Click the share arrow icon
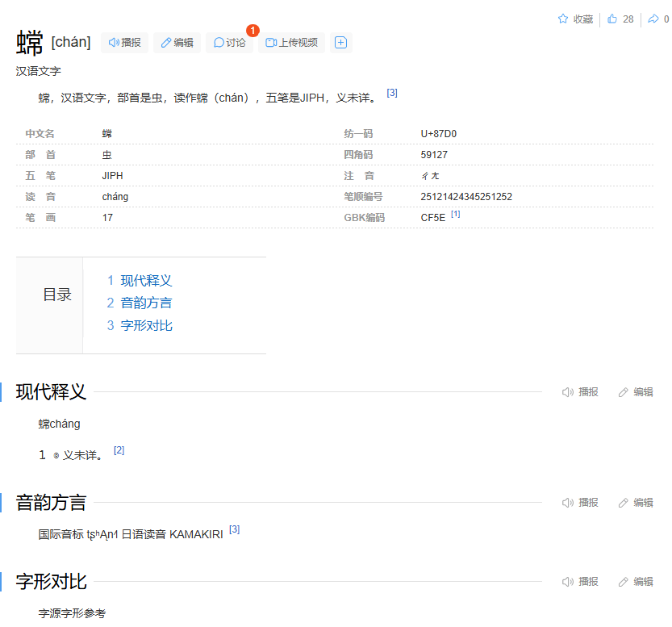672x627 pixels. 653,19
